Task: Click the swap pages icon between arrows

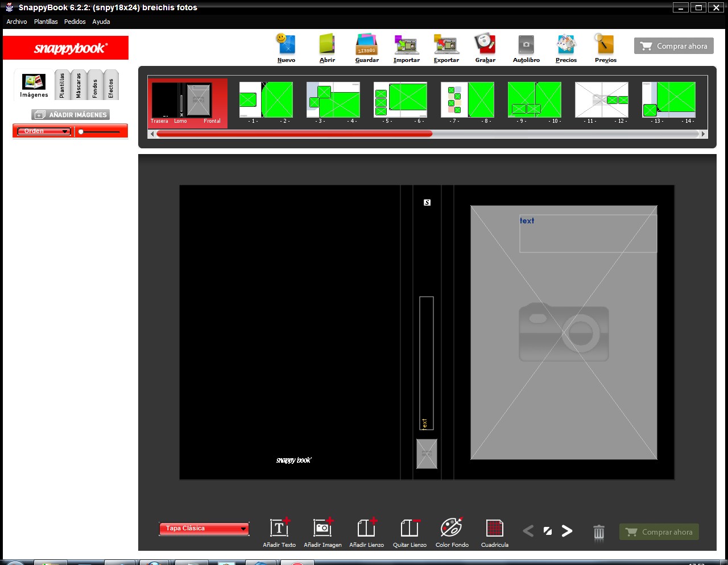Action: 548,531
